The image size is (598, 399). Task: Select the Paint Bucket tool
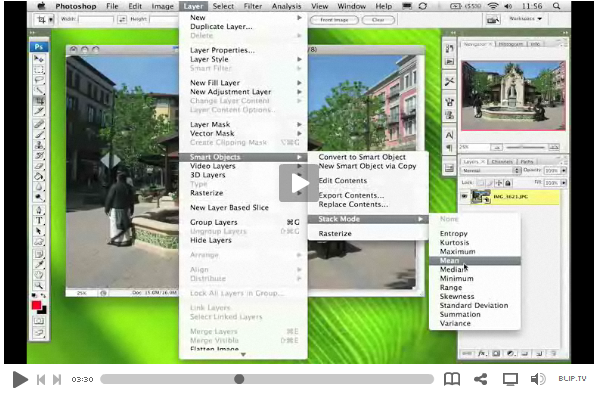point(39,176)
